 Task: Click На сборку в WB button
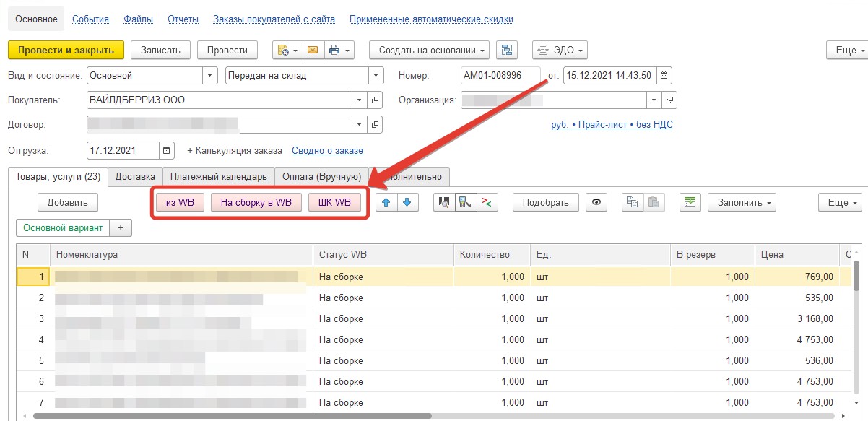click(x=256, y=202)
